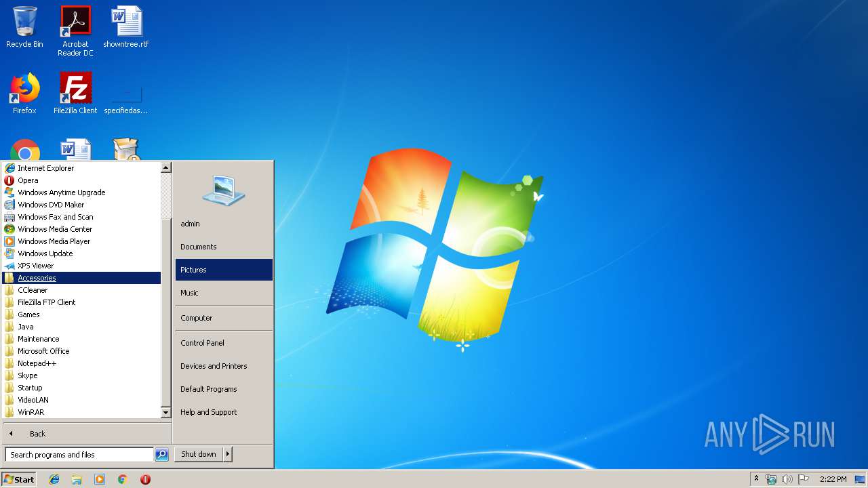Screen dimensions: 868x488
Task: Launch Opera from the programs list
Action: (81, 180)
